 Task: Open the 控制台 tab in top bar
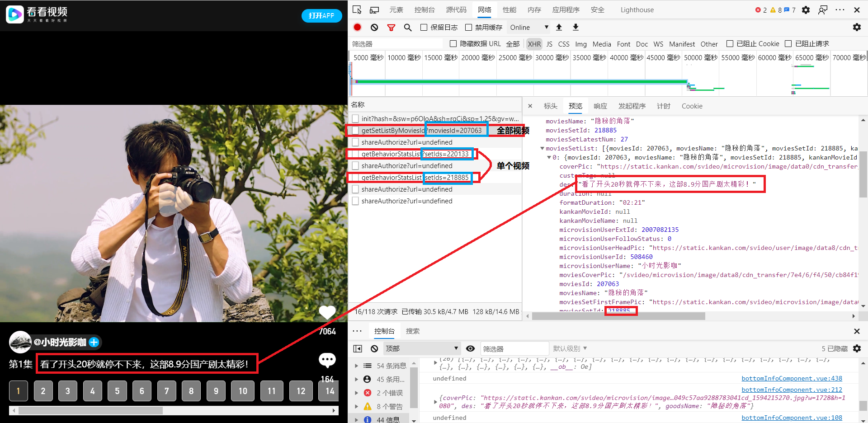425,10
